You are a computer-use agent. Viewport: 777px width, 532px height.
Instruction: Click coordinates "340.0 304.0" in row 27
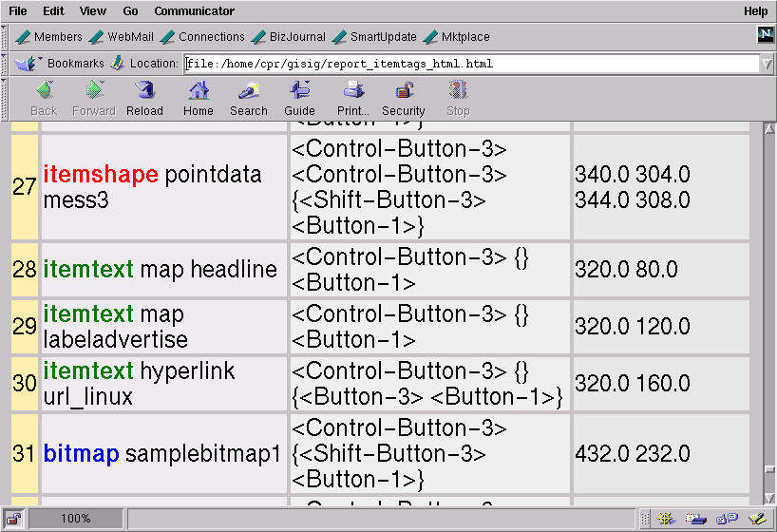click(x=633, y=175)
